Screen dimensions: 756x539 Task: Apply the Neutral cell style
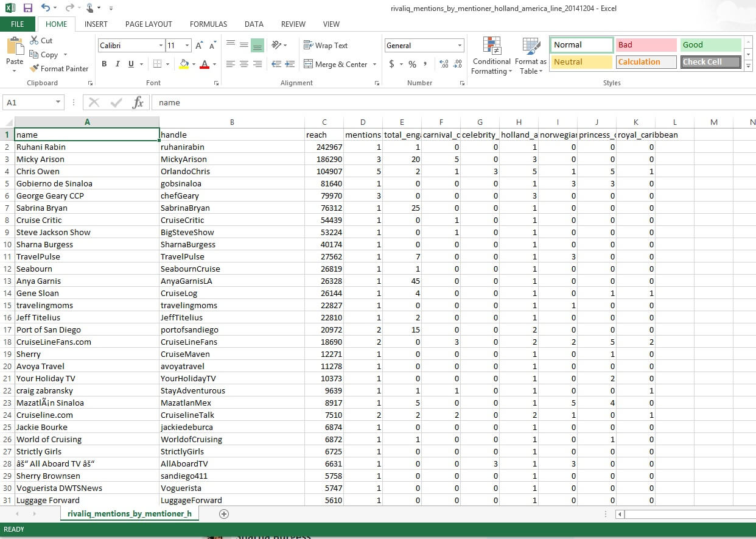[x=582, y=62]
